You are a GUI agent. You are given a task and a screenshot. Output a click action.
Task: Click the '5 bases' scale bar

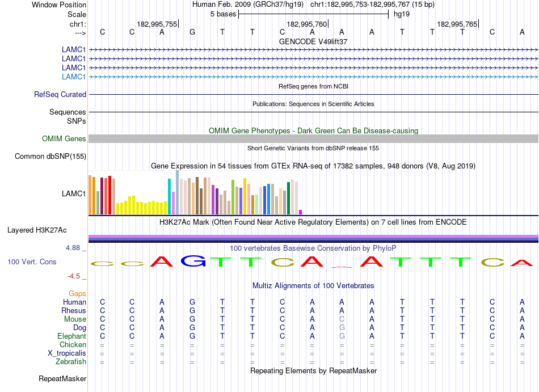[x=313, y=14]
